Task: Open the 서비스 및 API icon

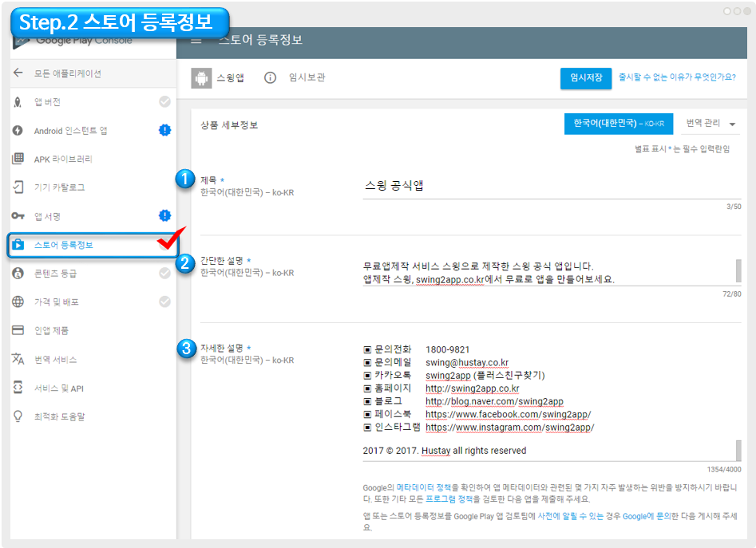Action: coord(18,388)
